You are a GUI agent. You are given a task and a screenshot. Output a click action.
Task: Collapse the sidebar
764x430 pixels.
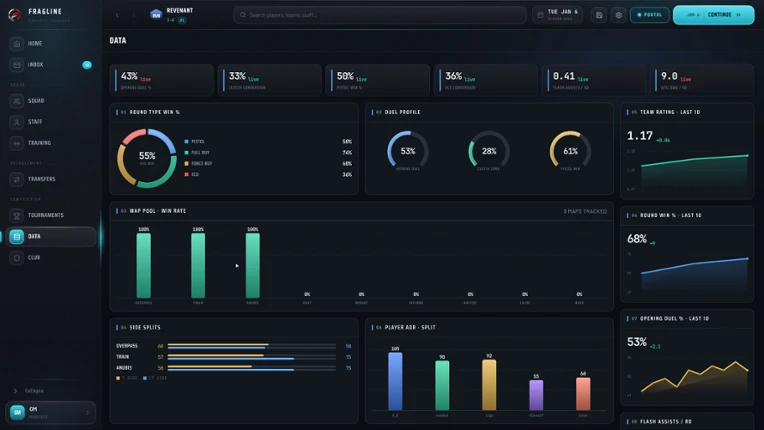pyautogui.click(x=29, y=391)
